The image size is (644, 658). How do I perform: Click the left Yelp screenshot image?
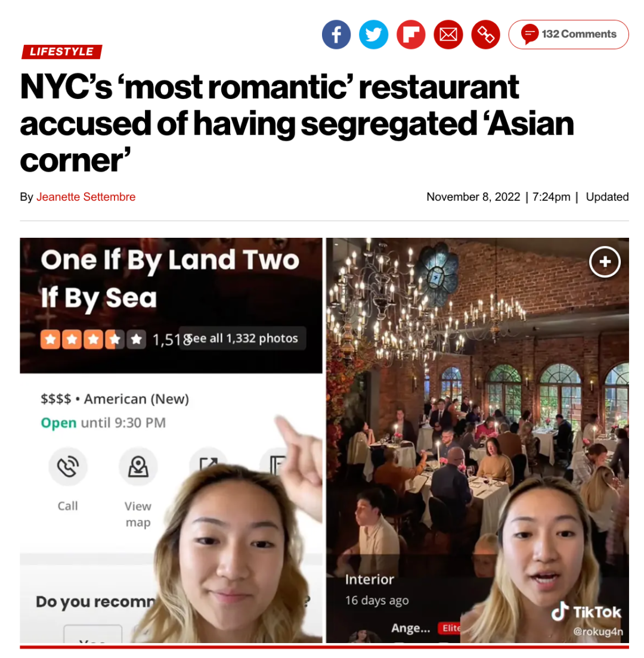click(x=171, y=440)
